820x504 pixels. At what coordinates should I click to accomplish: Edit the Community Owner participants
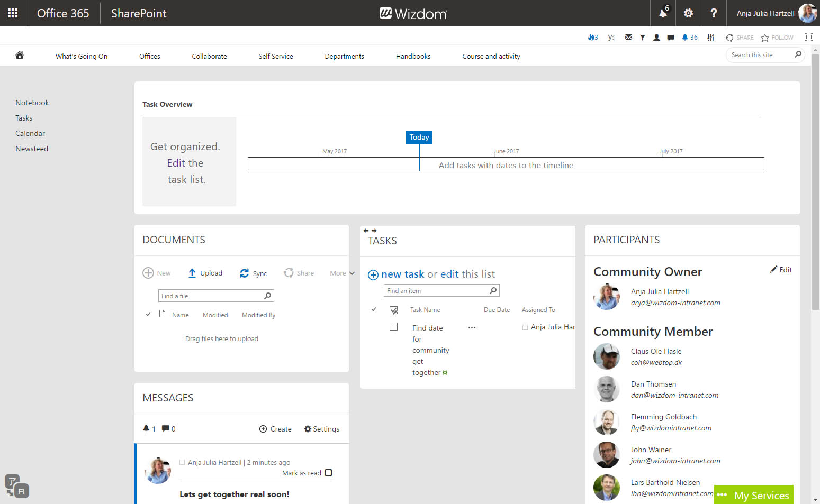point(781,270)
